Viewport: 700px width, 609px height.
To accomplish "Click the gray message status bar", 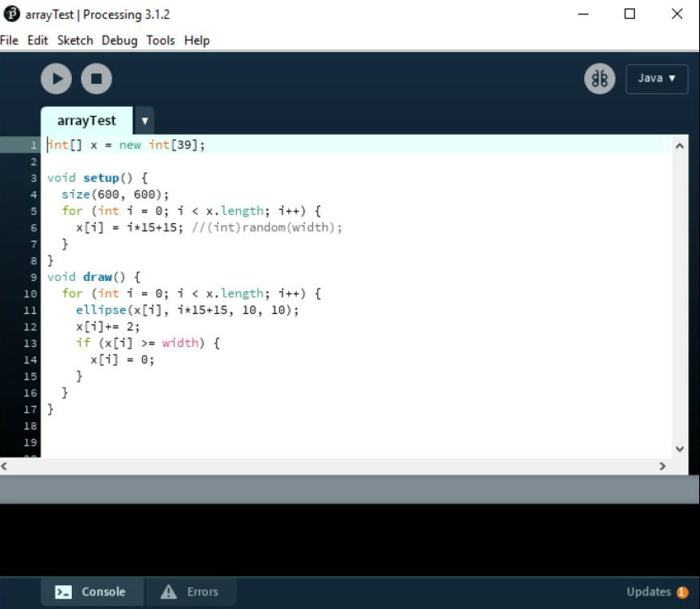I will (350, 489).
